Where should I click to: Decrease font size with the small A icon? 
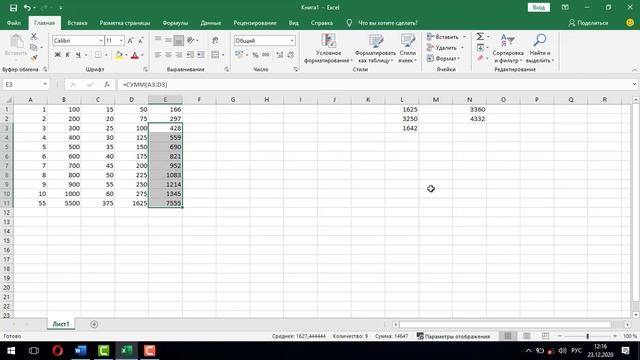pyautogui.click(x=141, y=40)
